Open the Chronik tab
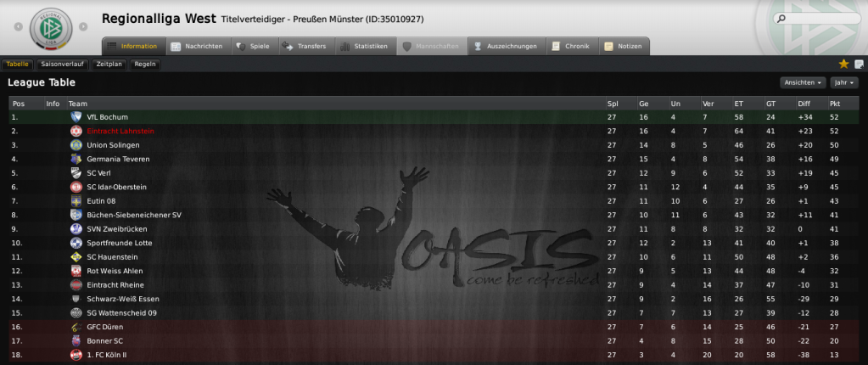868x365 pixels. coord(573,46)
